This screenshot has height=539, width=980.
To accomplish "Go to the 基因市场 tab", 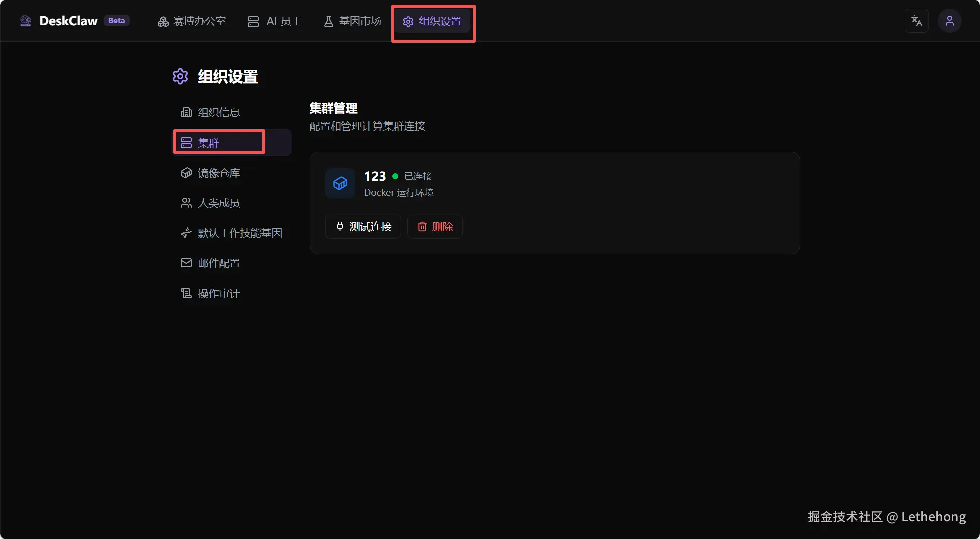I will point(352,21).
